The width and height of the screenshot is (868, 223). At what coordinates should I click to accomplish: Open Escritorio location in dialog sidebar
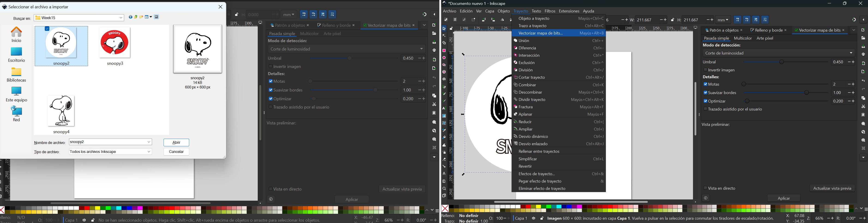[x=17, y=55]
